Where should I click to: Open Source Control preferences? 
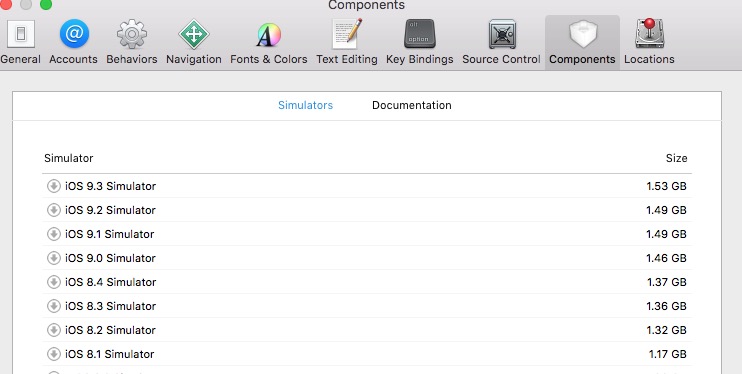(501, 43)
